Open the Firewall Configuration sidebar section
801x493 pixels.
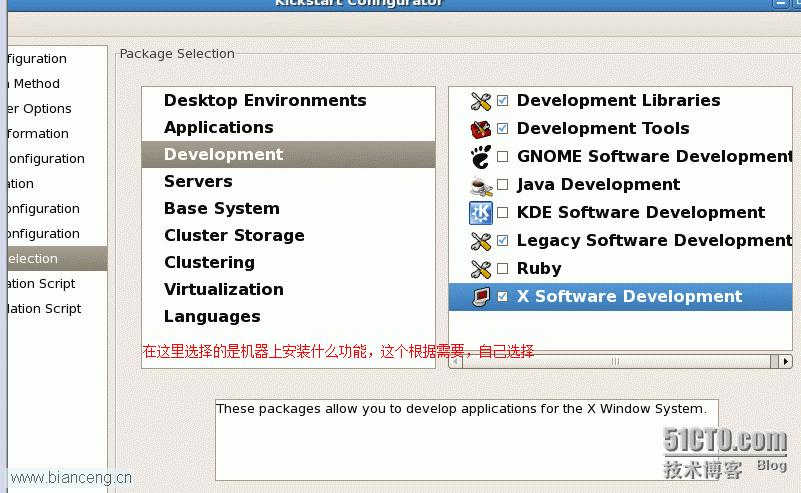pos(57,208)
